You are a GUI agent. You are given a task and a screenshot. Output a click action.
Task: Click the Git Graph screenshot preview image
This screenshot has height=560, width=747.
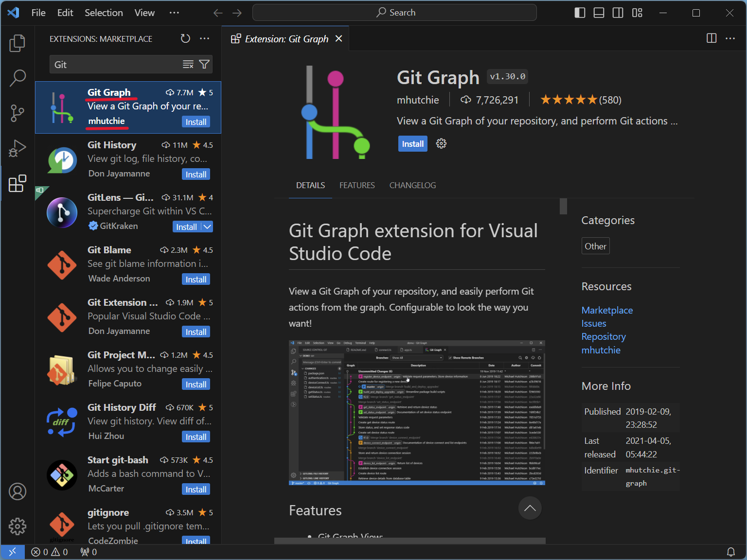(417, 412)
